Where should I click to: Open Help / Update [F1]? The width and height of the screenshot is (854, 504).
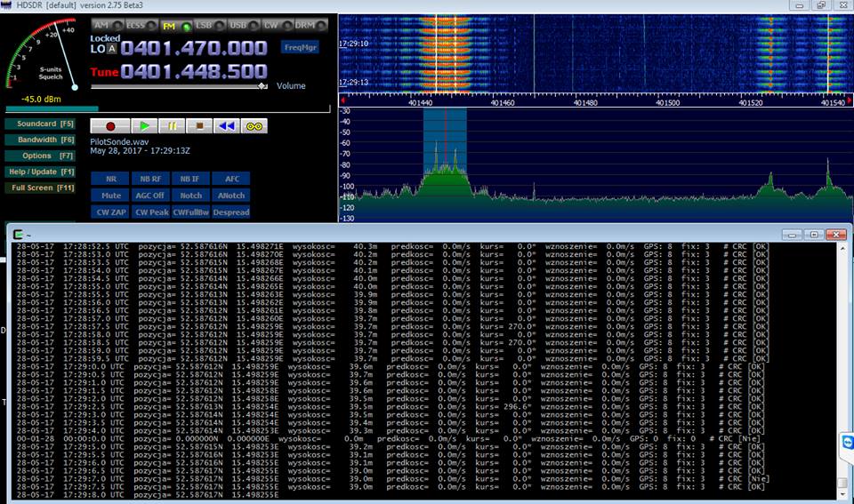40,172
